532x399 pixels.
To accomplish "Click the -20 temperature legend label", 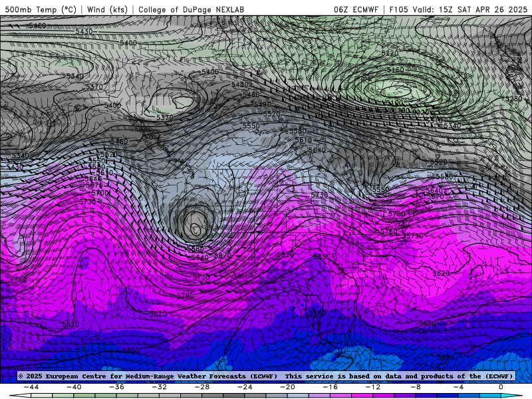I will pyautogui.click(x=288, y=387).
